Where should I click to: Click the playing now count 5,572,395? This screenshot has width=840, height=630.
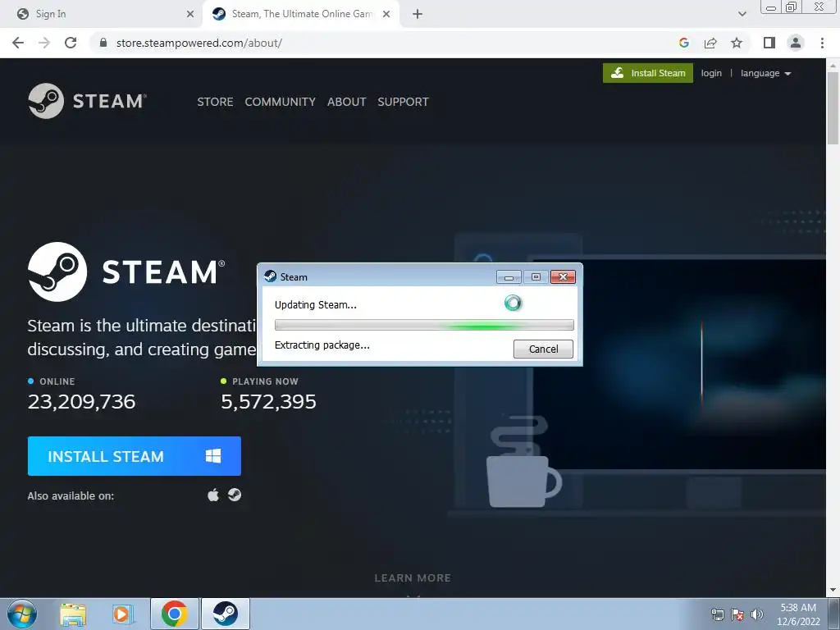(268, 402)
